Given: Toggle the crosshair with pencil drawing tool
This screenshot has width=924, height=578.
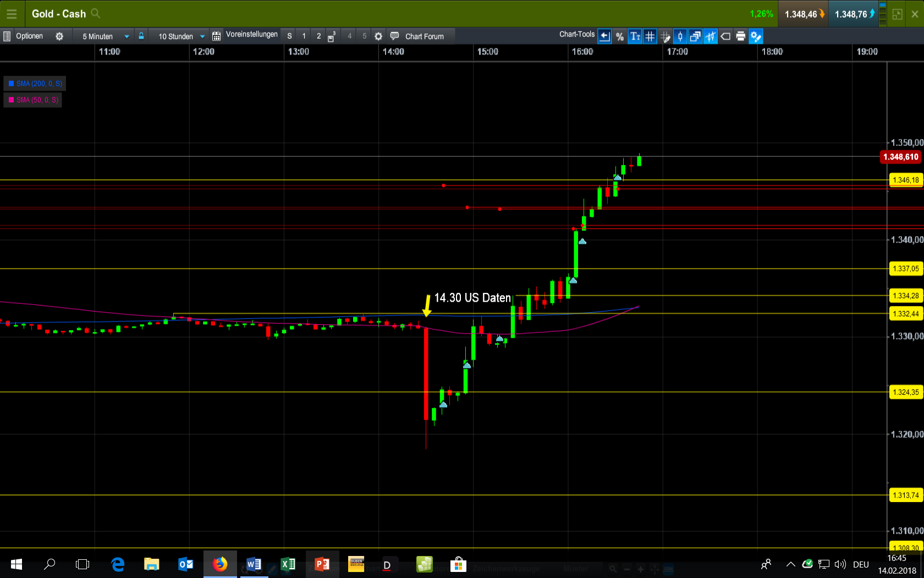Looking at the screenshot, I should 665,36.
